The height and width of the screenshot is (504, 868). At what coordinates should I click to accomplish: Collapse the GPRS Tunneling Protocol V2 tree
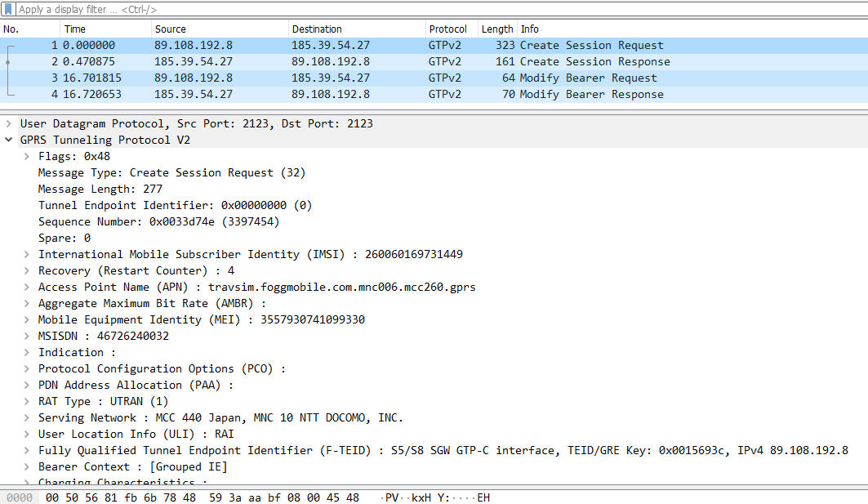click(8, 139)
